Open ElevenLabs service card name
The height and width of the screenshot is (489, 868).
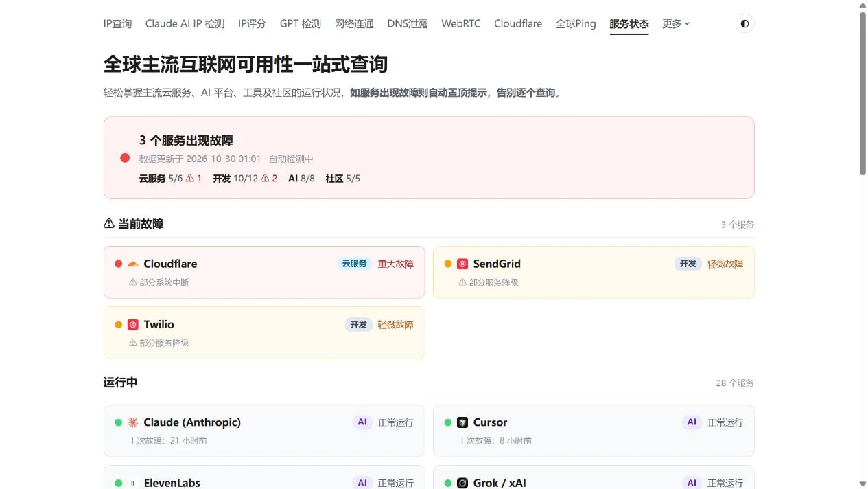point(172,483)
